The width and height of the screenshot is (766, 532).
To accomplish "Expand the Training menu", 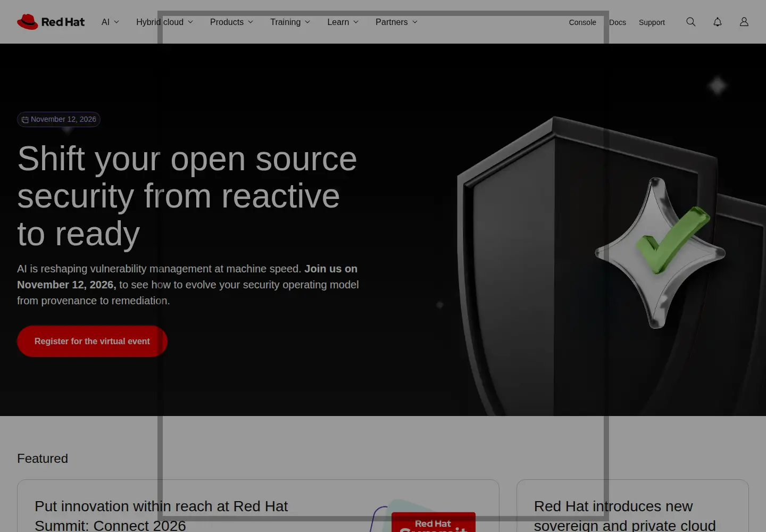I will pos(290,22).
